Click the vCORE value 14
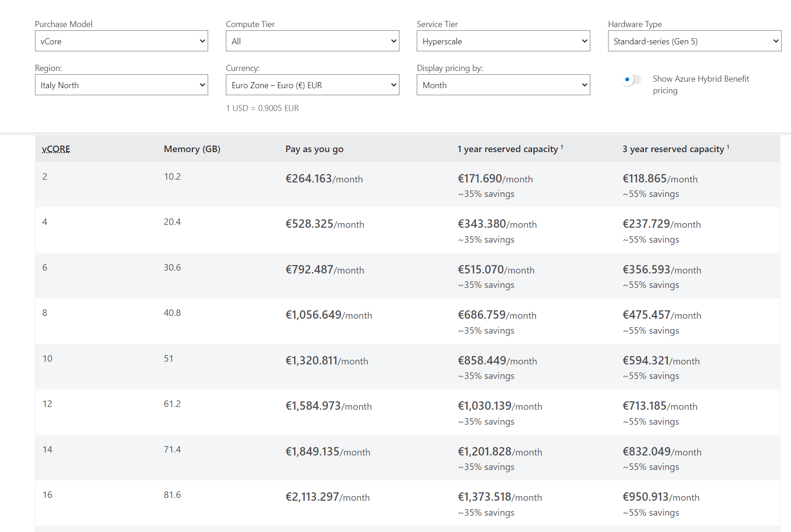The height and width of the screenshot is (532, 791). click(48, 449)
